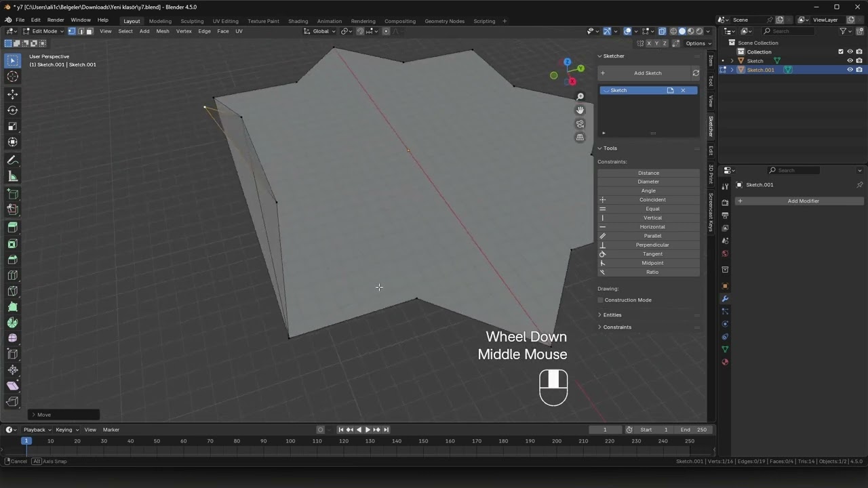Toggle X-ray view in header
Screen dimensions: 868x488
pos(662,31)
